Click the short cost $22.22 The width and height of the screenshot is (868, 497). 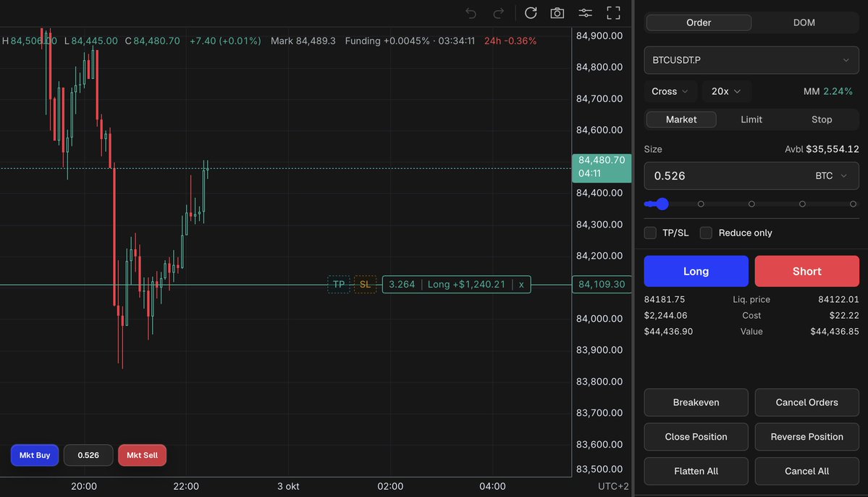click(x=844, y=315)
